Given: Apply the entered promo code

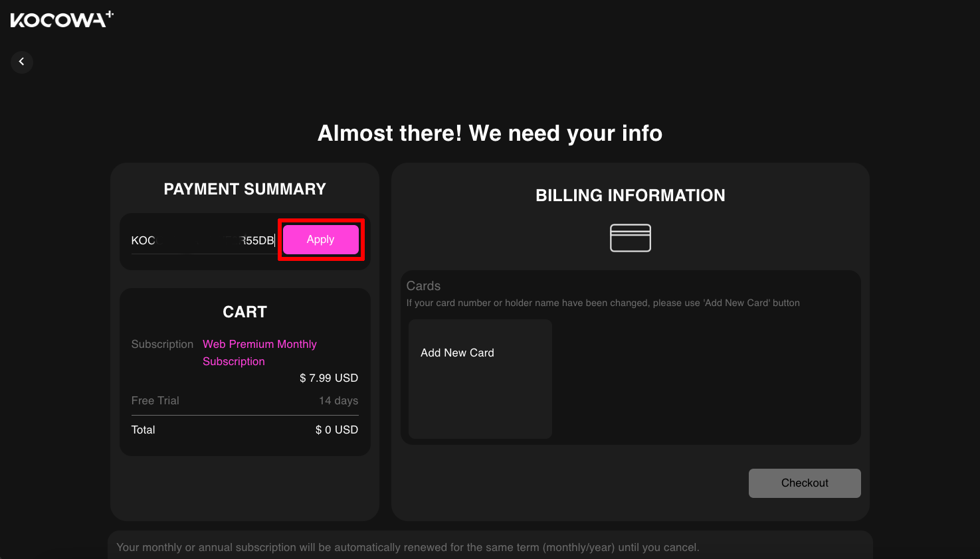Looking at the screenshot, I should pos(320,240).
